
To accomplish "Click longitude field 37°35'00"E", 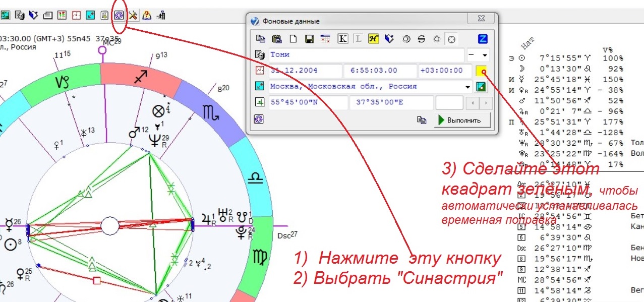I will (x=391, y=103).
